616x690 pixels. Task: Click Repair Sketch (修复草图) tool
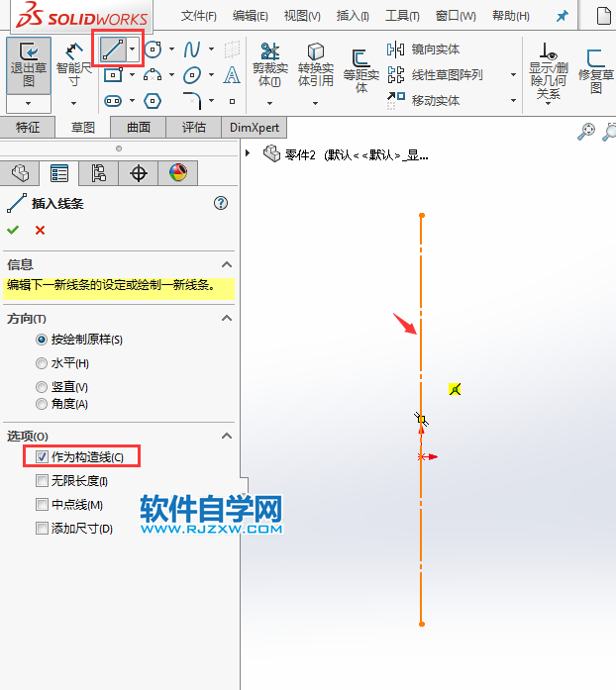tap(596, 70)
